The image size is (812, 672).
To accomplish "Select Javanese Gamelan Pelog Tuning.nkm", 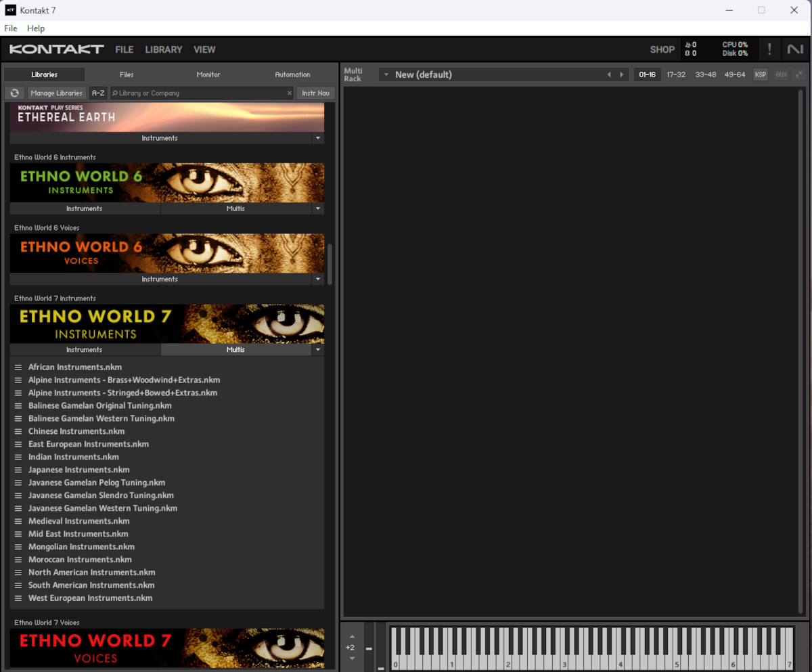I will click(x=97, y=483).
